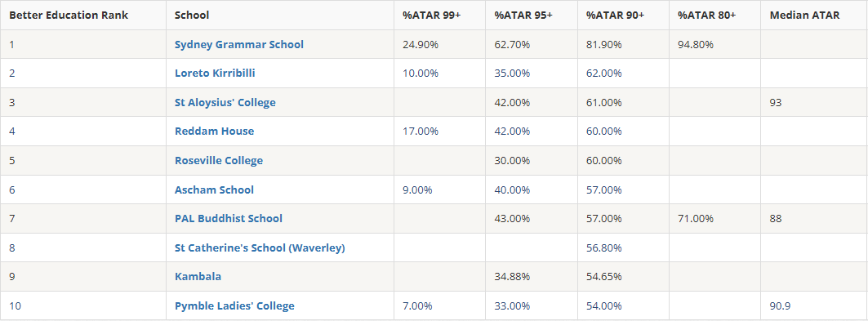Image resolution: width=868 pixels, height=321 pixels.
Task: Open the Roseville College link
Action: [219, 160]
